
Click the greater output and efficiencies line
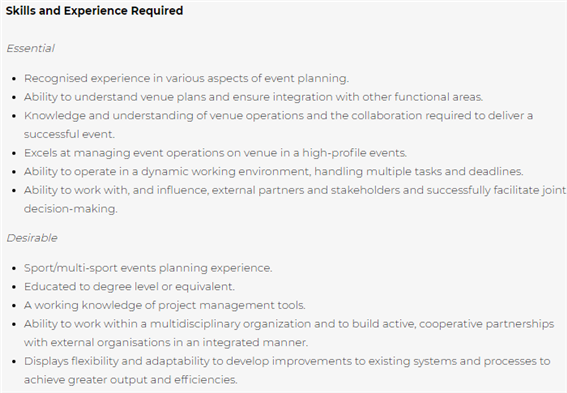(x=131, y=380)
